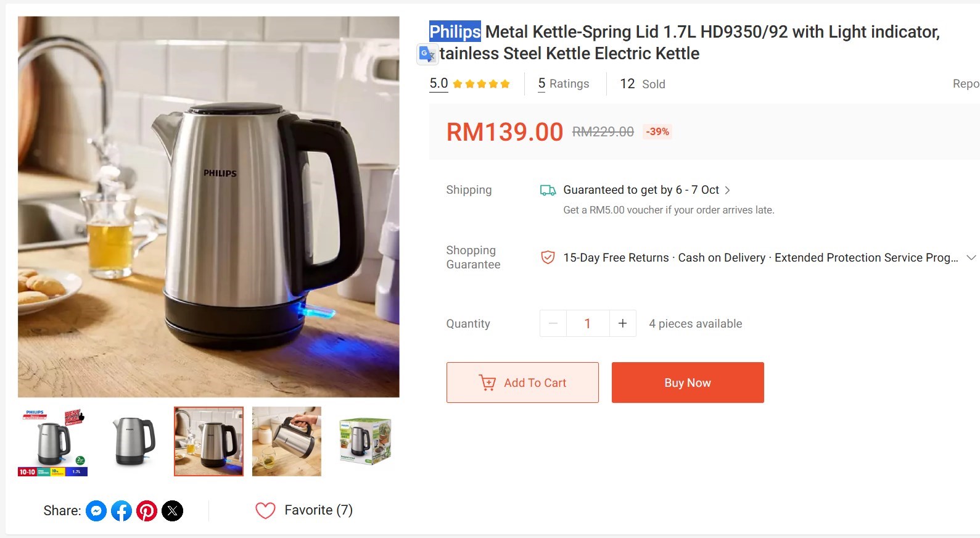The width and height of the screenshot is (980, 538).
Task: Increase quantity with plus button
Action: tap(623, 323)
